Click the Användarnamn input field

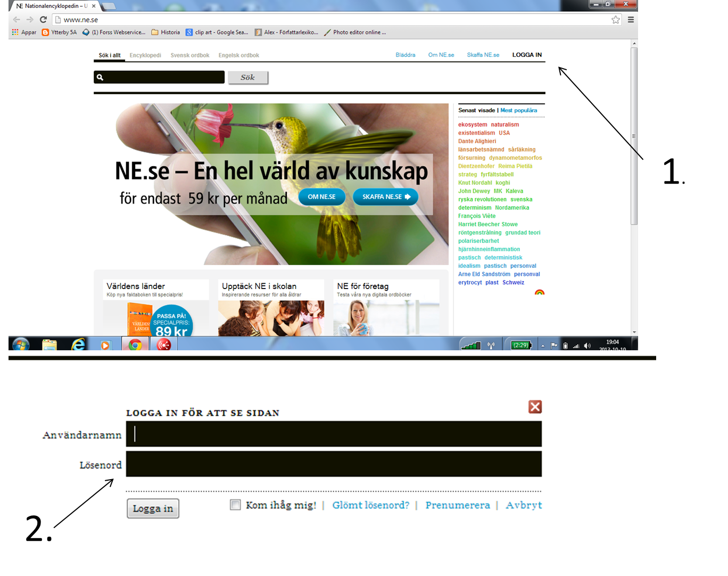pos(334,434)
